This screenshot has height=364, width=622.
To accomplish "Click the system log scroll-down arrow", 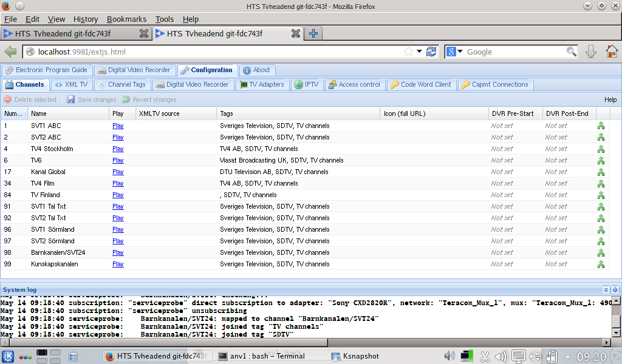I will [616, 332].
